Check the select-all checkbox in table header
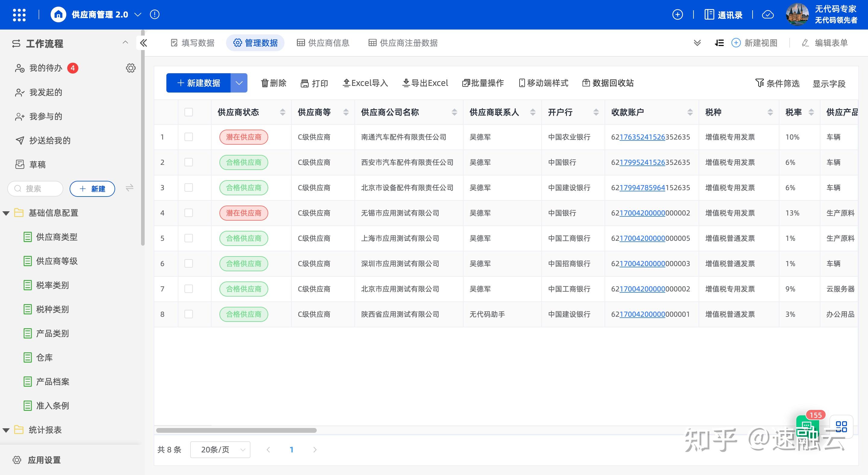The width and height of the screenshot is (868, 475). (x=188, y=112)
